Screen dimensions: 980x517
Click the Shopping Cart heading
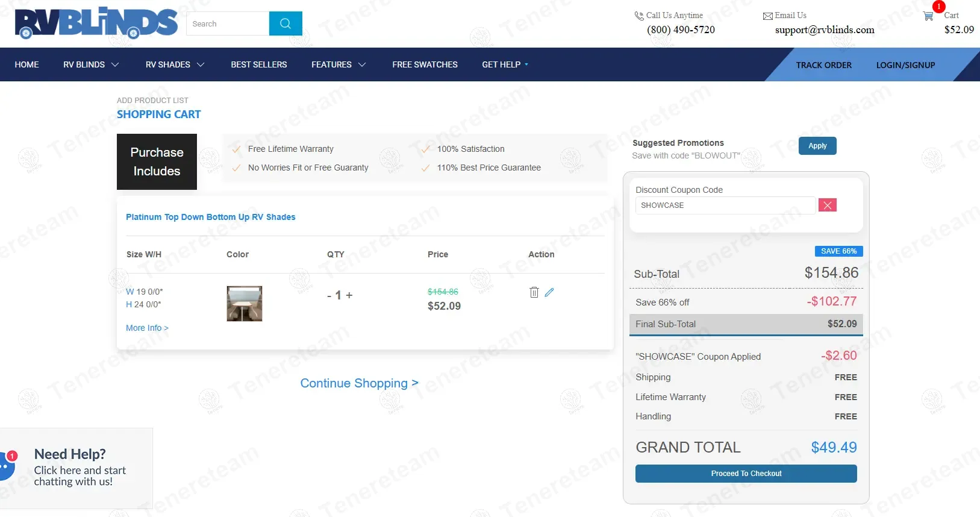coord(159,114)
